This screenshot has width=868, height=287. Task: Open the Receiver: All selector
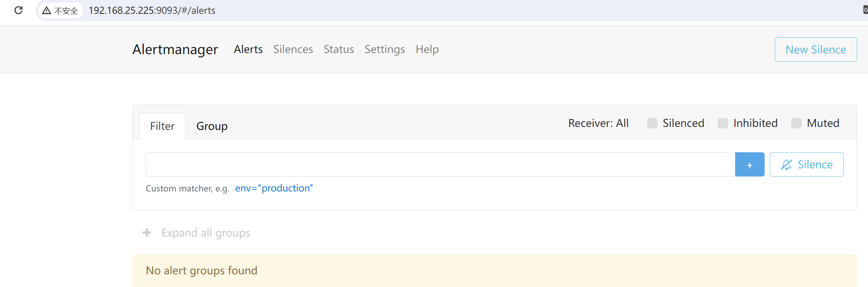[x=598, y=123]
